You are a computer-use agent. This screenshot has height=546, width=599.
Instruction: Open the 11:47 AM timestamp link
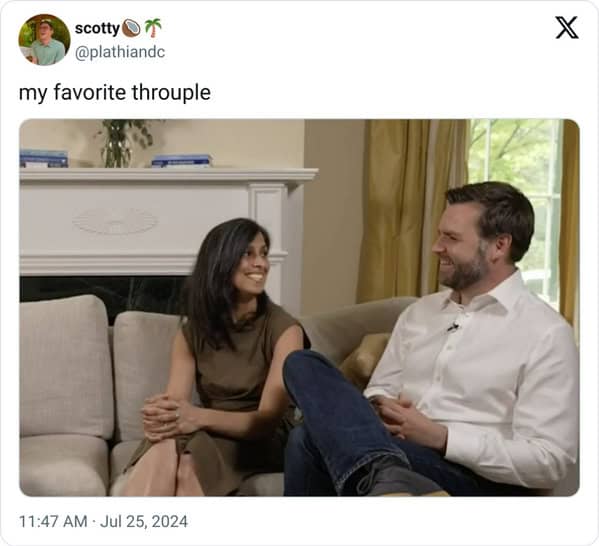click(53, 522)
